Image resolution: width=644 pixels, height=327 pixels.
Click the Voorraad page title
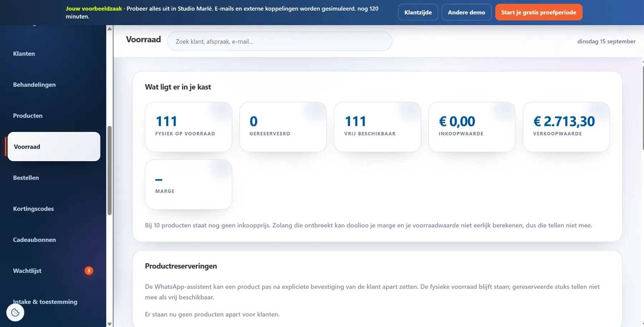(x=143, y=39)
